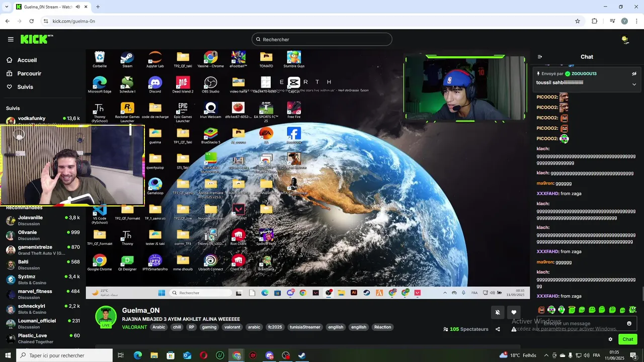The image size is (644, 362).
Task: Insert the red angry quick emote
Action: (541, 310)
